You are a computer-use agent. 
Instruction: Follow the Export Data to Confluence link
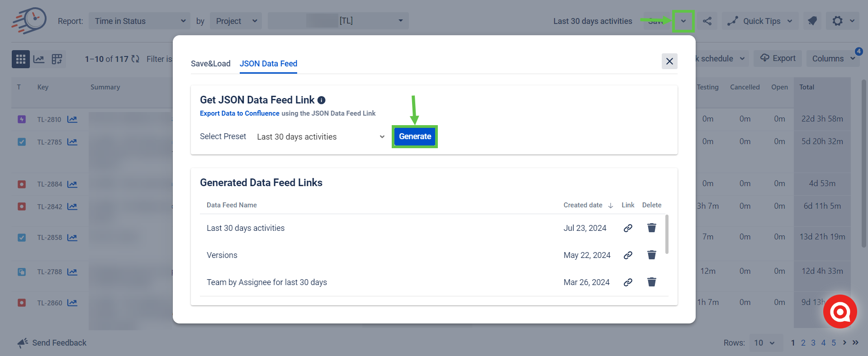pos(240,113)
